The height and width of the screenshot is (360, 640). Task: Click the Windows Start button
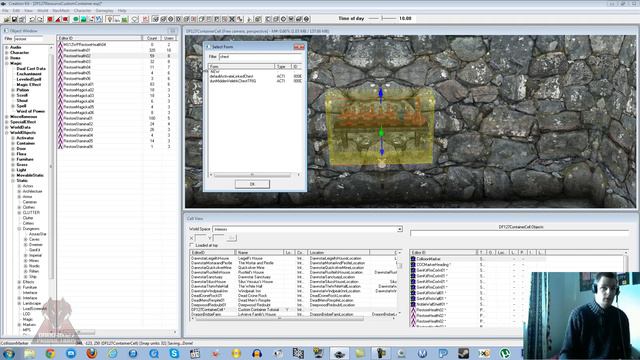click(x=9, y=353)
